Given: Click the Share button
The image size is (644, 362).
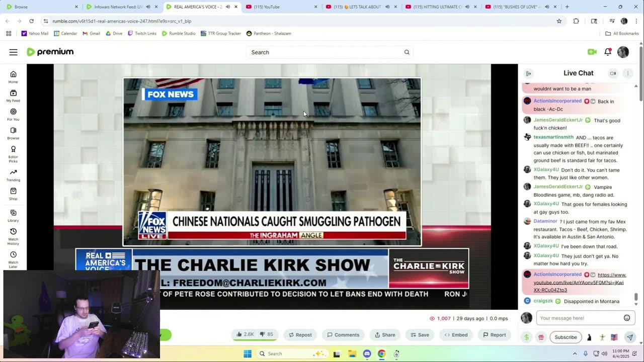Looking at the screenshot, I should (385, 335).
